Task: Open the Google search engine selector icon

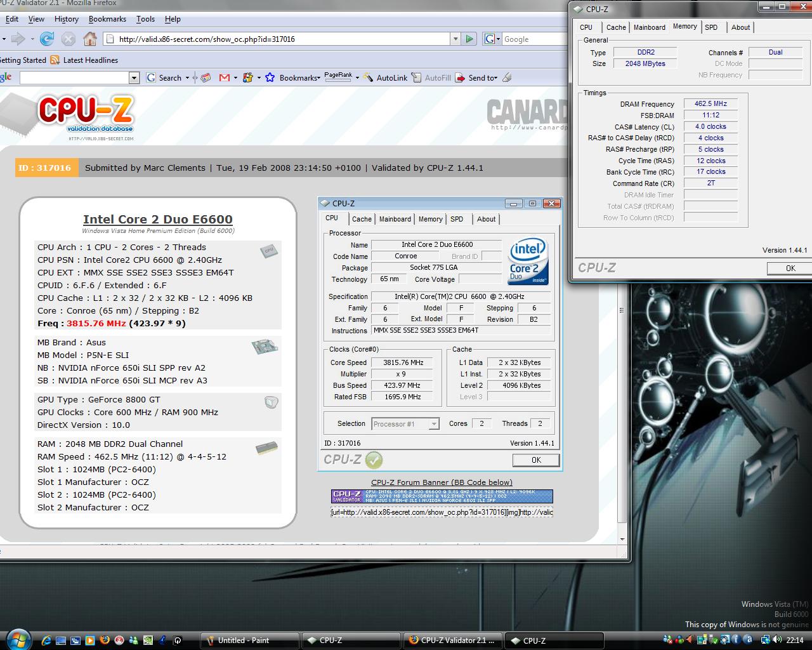Action: 492,39
